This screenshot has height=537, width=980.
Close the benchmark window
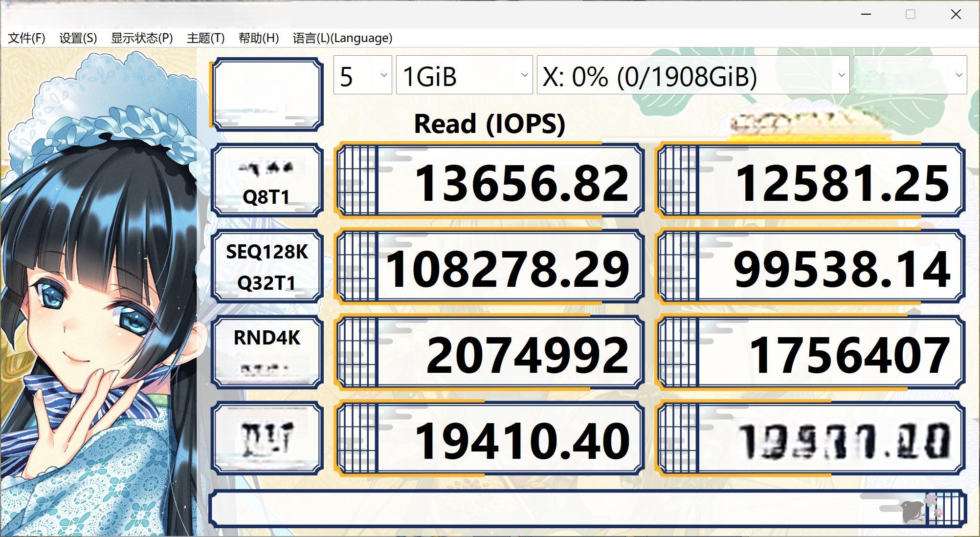pyautogui.click(x=956, y=14)
